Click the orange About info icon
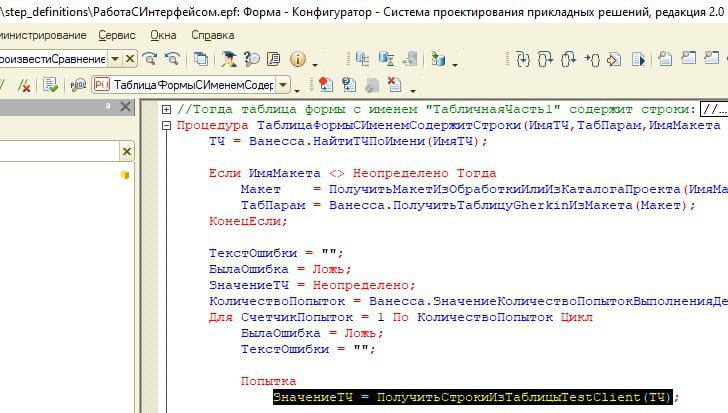The height and width of the screenshot is (413, 728). (x=298, y=59)
